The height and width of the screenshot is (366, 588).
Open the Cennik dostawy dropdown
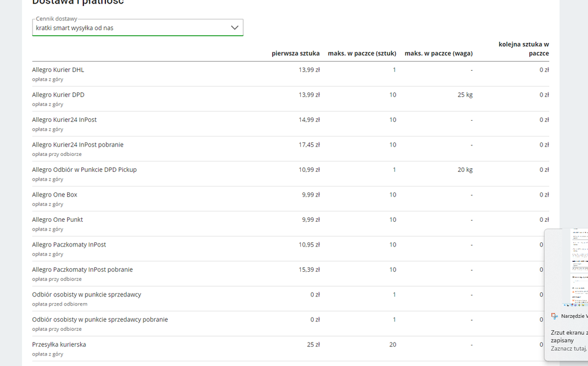138,28
